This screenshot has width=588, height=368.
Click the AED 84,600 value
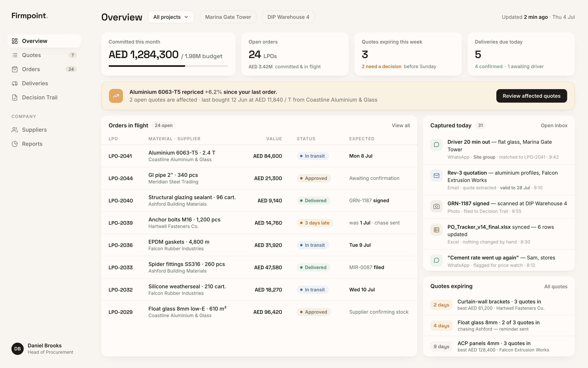tap(267, 156)
